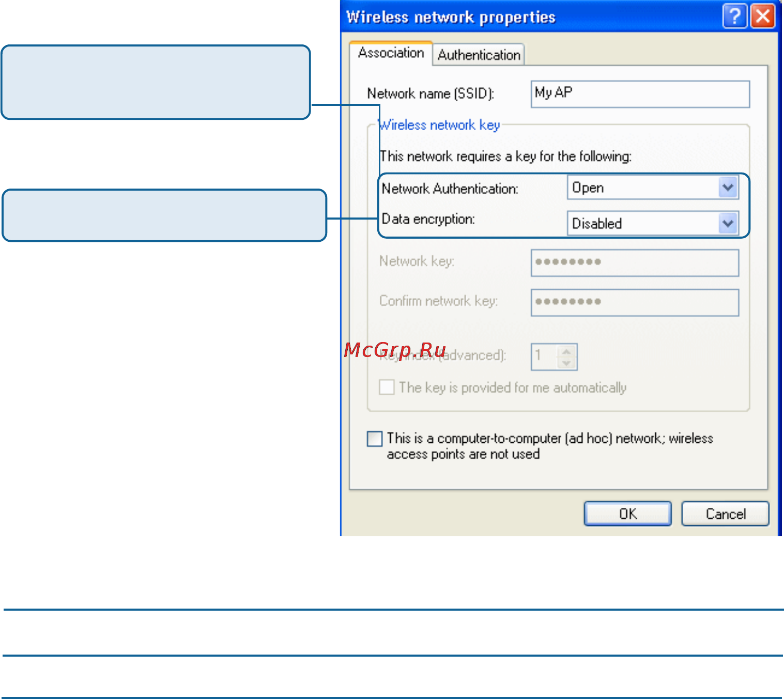
Task: Click the Network name SSID field
Action: point(640,94)
